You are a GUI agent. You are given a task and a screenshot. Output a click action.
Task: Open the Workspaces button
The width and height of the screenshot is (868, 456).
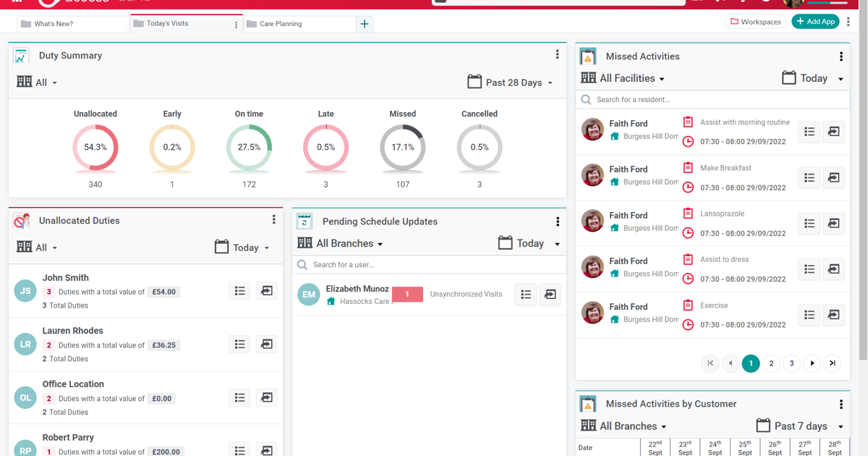[x=756, y=22]
